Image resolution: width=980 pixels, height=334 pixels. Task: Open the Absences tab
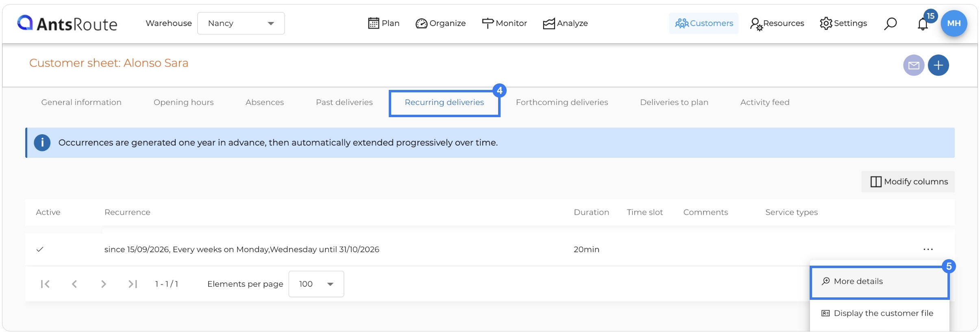[265, 102]
